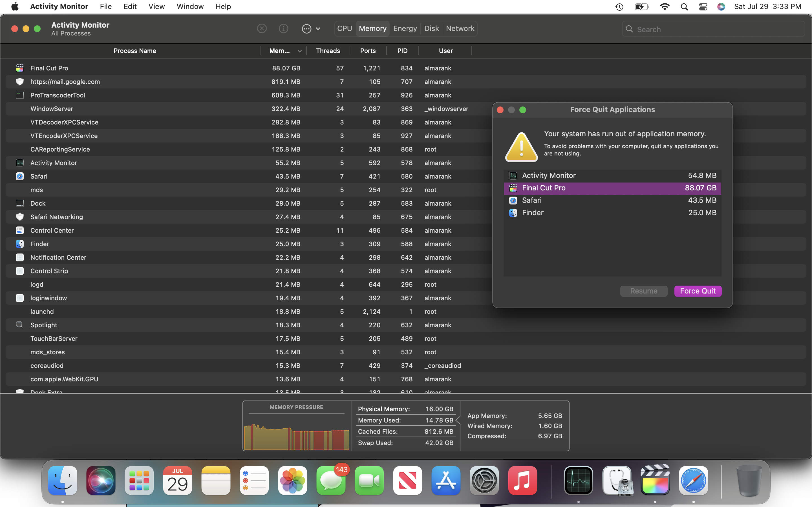Click the stop process (X) toolbar icon
Viewport: 812px width, 507px height.
[x=262, y=29]
